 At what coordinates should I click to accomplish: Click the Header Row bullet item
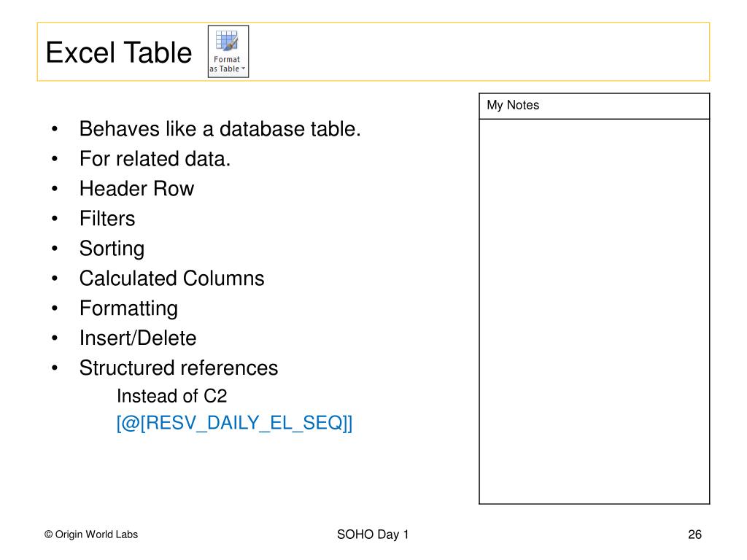136,189
